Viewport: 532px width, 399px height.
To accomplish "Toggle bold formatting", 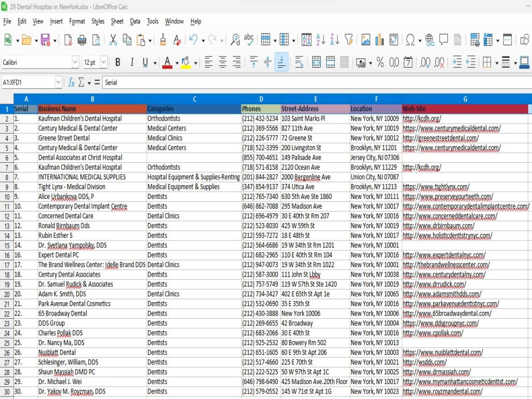I will tap(118, 62).
